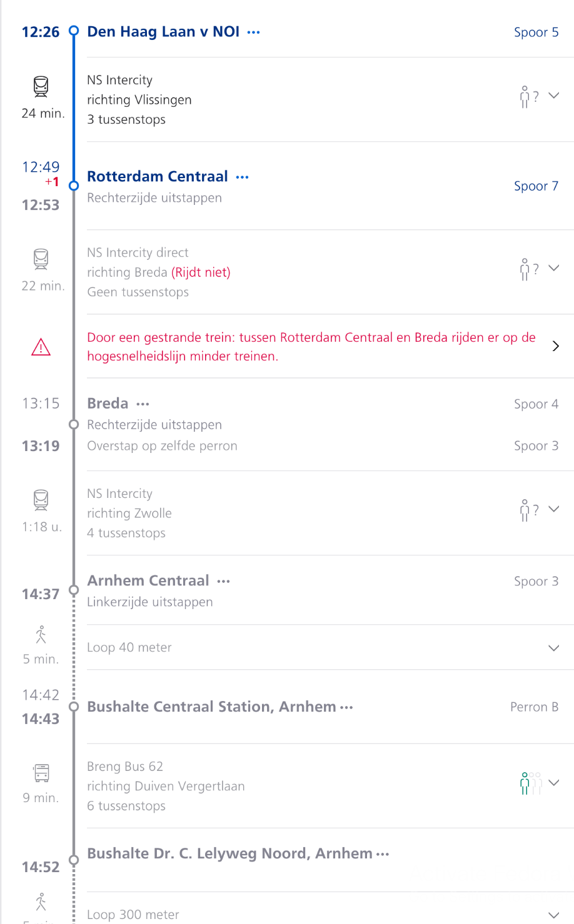Open the three-dot menu beside Arnhem Centraal

pyautogui.click(x=223, y=582)
